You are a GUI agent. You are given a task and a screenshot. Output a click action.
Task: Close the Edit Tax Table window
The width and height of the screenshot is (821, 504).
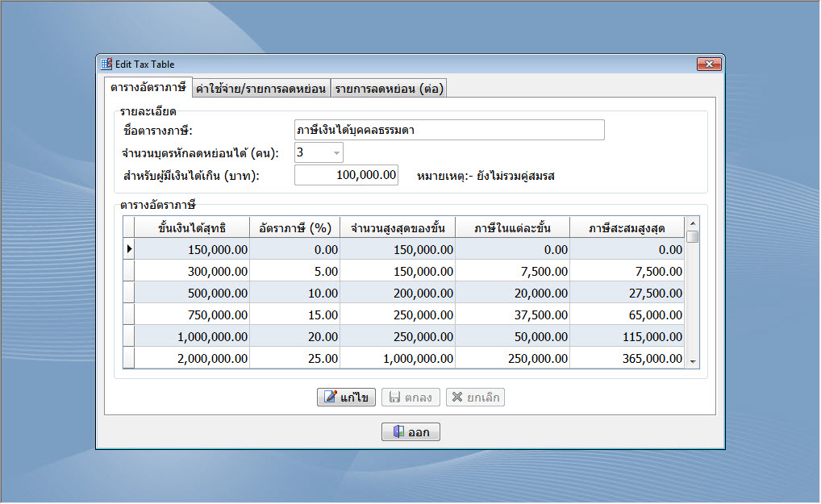[x=709, y=65]
